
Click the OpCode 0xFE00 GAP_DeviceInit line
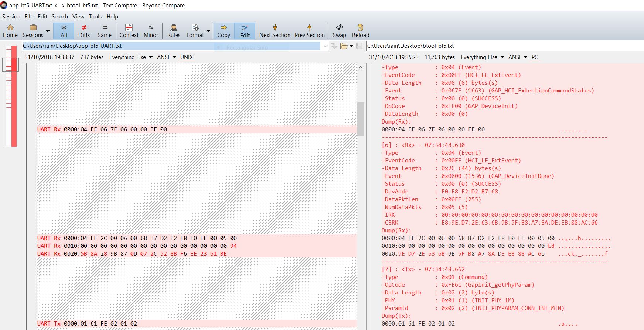(x=451, y=106)
